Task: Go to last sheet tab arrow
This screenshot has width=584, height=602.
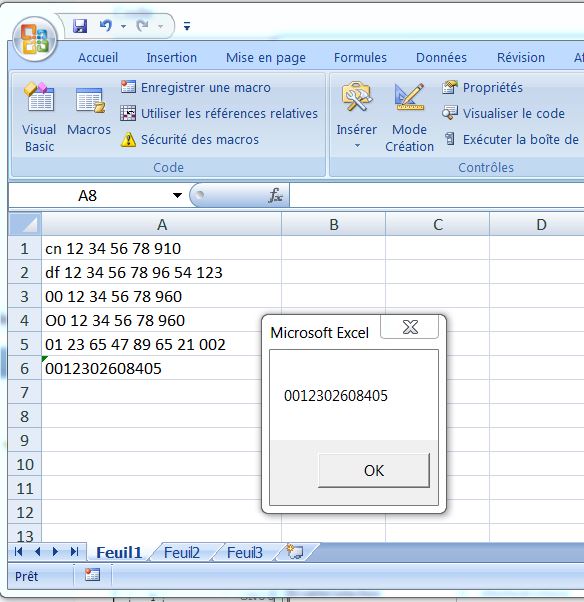Action: pos(74,552)
